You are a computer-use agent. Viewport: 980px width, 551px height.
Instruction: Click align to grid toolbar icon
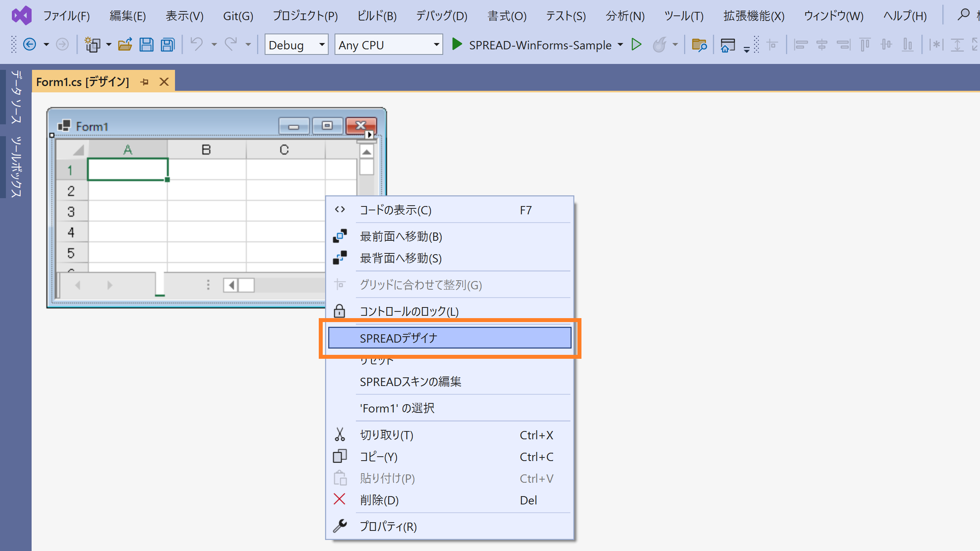pyautogui.click(x=772, y=44)
